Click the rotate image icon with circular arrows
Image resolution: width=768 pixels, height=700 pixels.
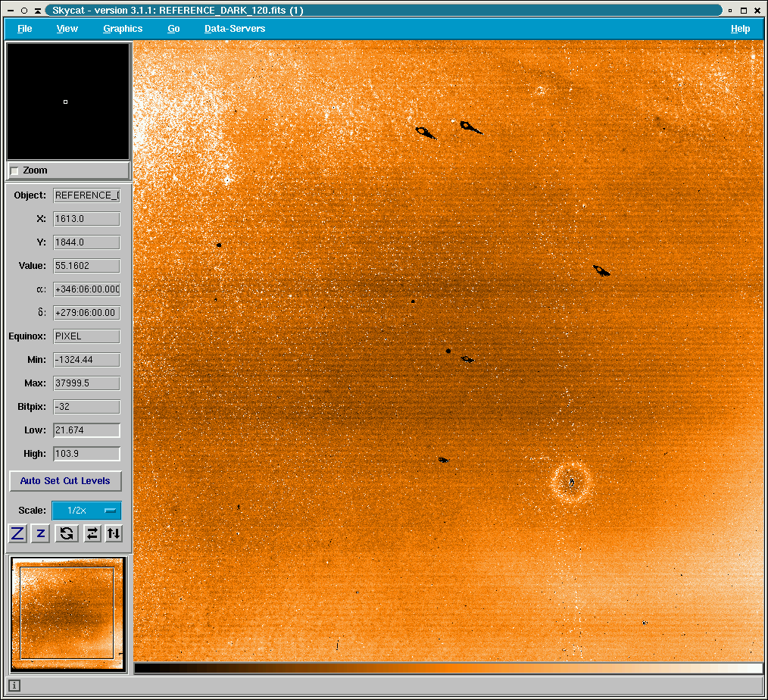pos(67,533)
